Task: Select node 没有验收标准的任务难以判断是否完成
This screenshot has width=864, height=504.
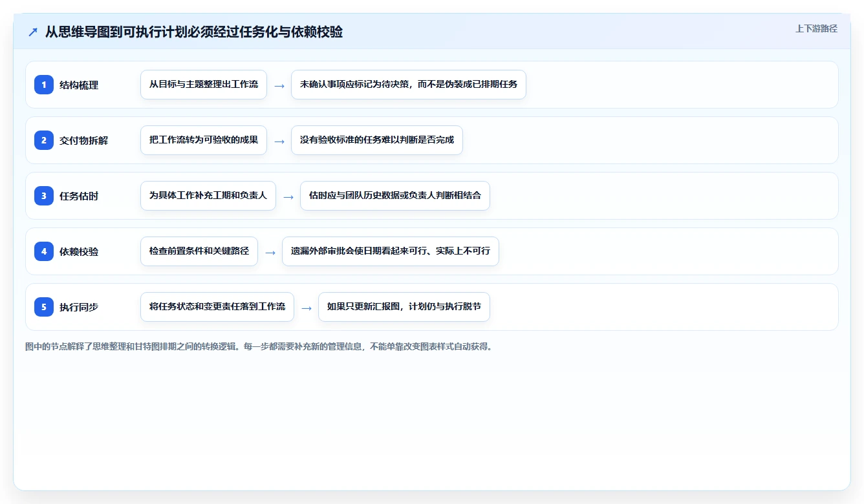Action: coord(377,140)
